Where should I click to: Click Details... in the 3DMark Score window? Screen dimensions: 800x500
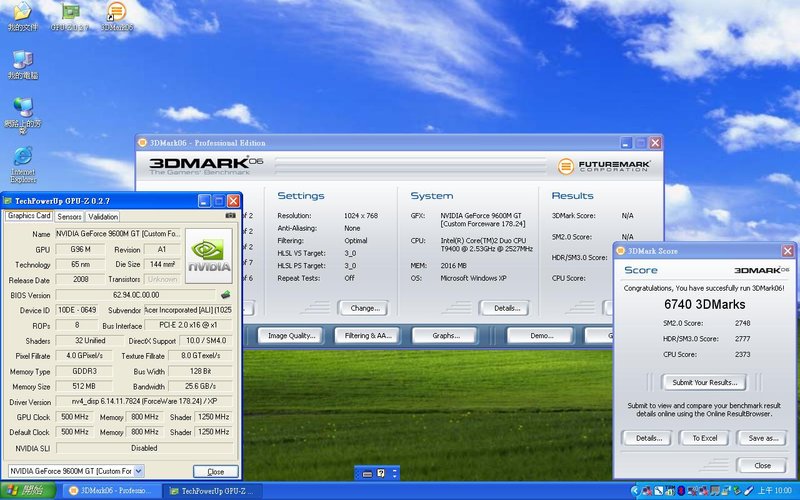646,438
